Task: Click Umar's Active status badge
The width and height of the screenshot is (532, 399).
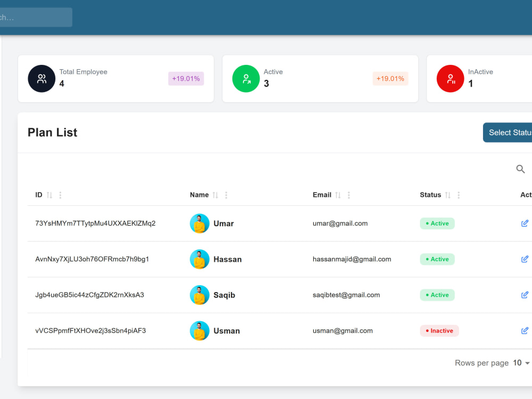Action: point(437,223)
